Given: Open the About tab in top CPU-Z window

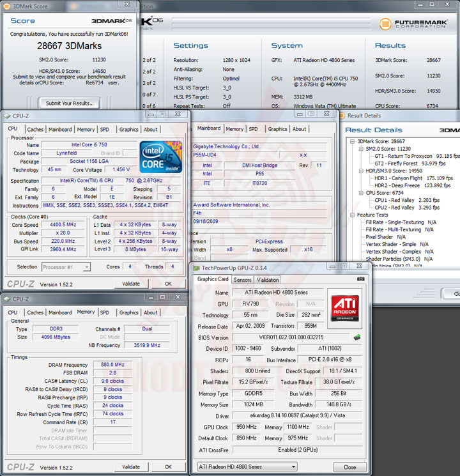Looking at the screenshot, I should click(151, 129).
